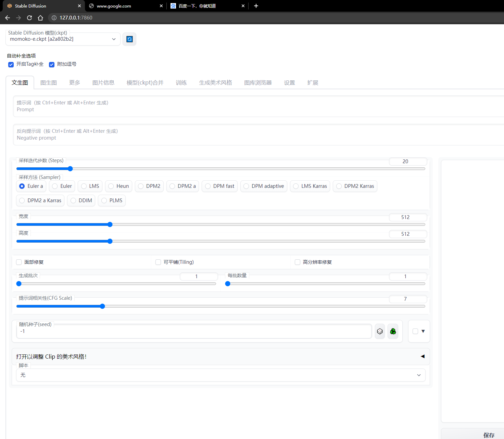
Task: Enable 面部修复 (face restoration)
Action: point(19,262)
